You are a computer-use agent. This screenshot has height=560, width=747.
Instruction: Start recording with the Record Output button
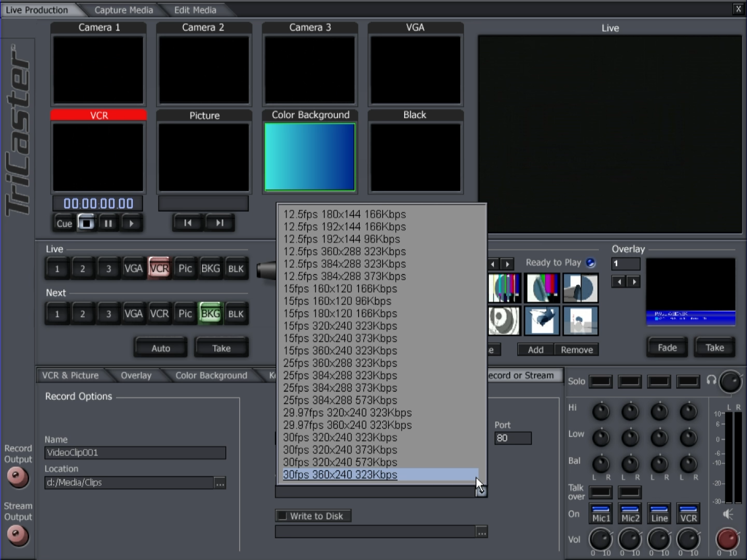click(18, 478)
